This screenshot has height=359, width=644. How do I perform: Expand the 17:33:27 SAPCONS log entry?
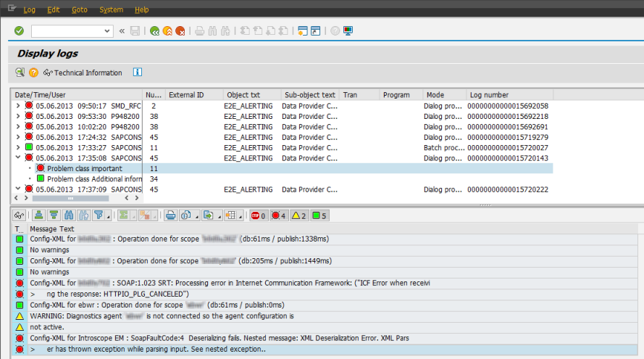click(x=17, y=148)
